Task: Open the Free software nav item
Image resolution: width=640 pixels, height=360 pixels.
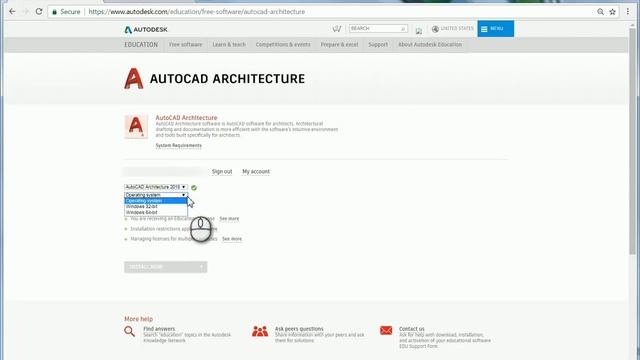Action: (x=186, y=44)
